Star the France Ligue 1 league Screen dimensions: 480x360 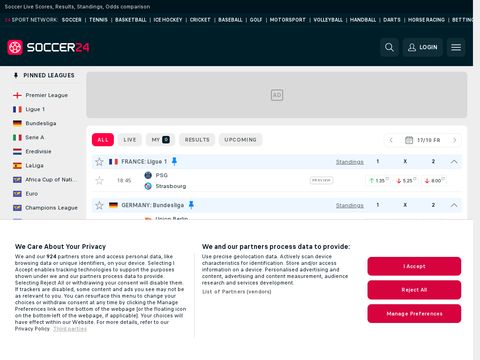click(99, 162)
